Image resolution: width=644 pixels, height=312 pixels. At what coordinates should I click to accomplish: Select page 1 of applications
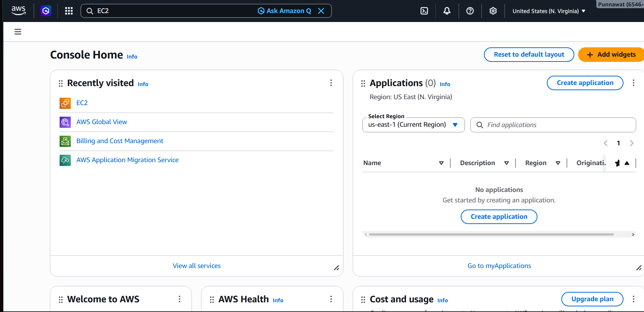click(x=618, y=143)
